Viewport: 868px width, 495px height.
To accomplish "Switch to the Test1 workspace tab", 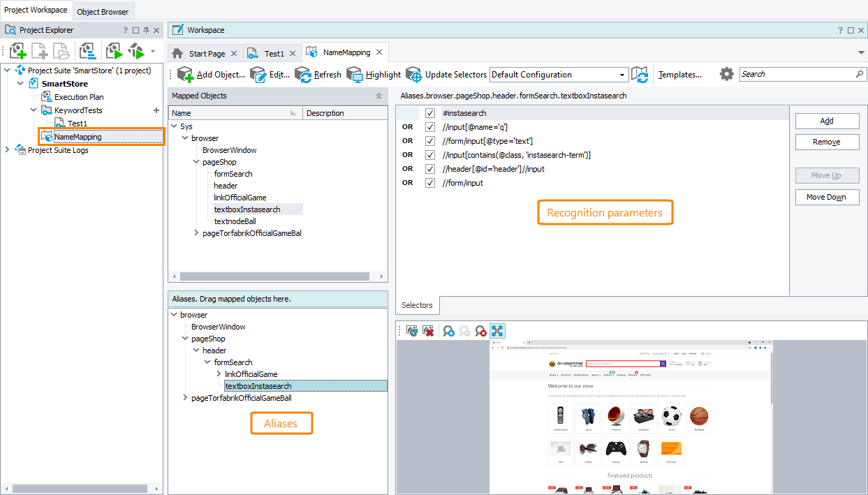I will (274, 54).
